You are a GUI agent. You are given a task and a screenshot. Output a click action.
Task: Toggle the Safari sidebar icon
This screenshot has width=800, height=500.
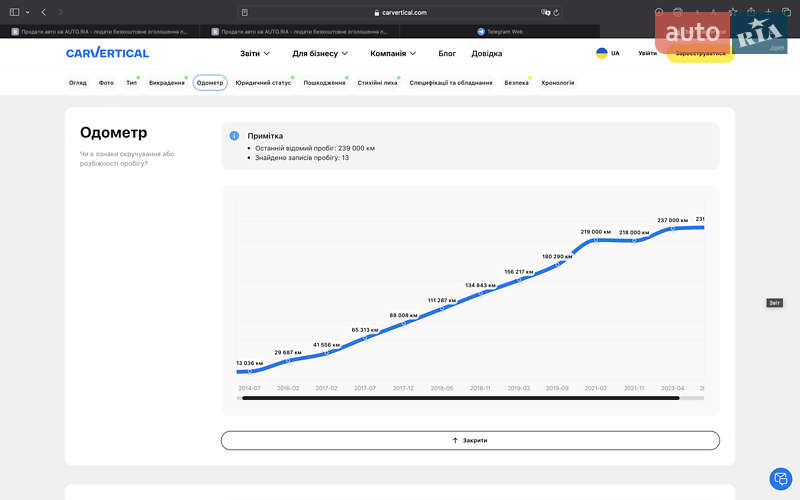tap(14, 12)
